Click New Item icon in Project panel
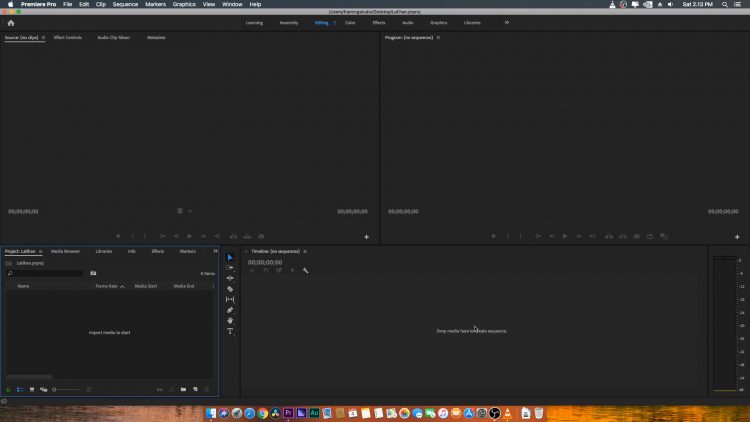The image size is (750, 422). pos(195,389)
